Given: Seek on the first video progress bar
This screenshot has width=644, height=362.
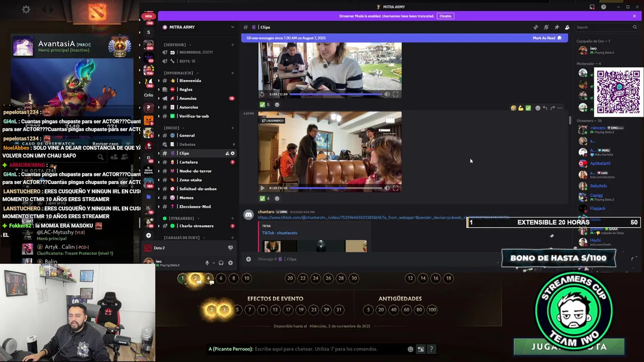Looking at the screenshot, I should [336, 94].
